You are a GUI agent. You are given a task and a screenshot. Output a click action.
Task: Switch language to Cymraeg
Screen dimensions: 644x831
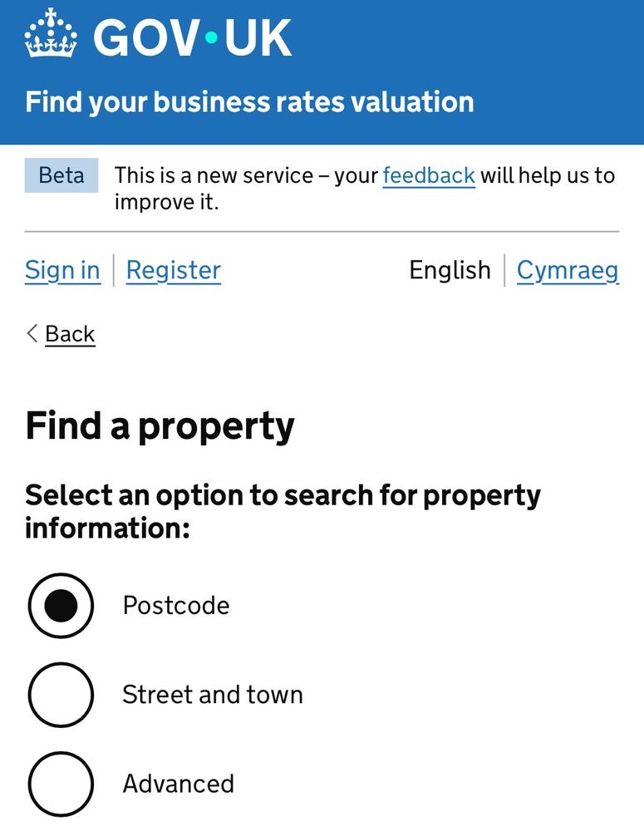click(x=568, y=270)
